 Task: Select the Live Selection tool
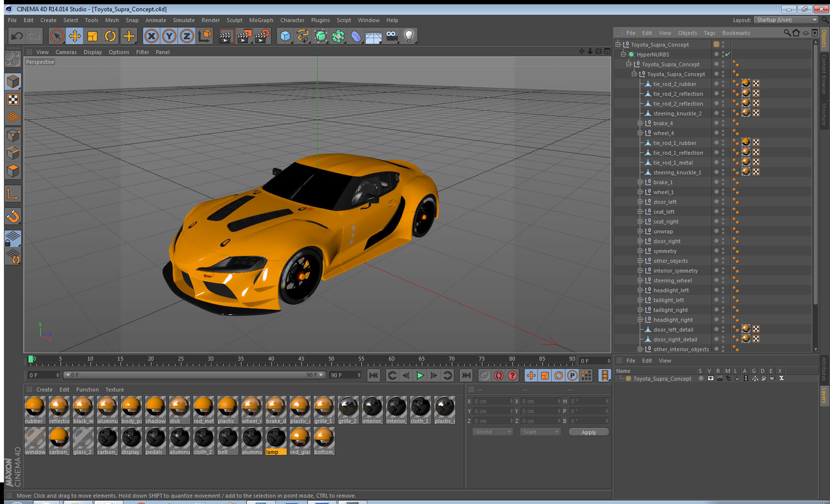click(57, 36)
